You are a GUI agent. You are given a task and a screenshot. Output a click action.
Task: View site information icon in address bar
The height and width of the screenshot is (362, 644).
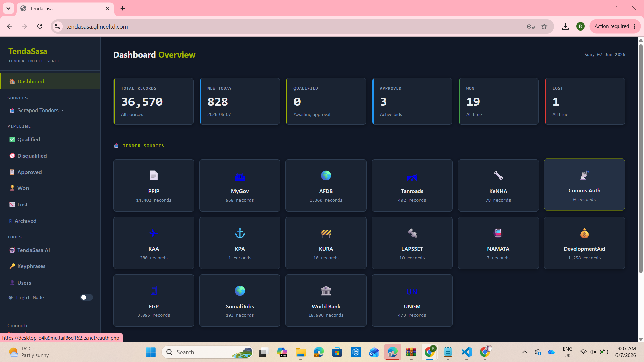[58, 26]
